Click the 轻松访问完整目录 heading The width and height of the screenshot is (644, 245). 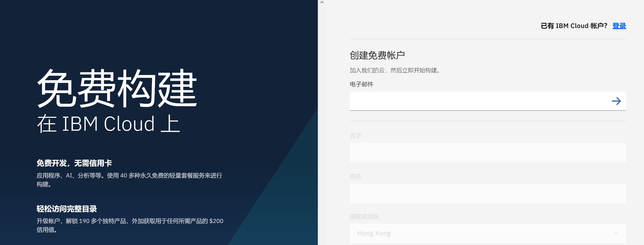[67, 209]
